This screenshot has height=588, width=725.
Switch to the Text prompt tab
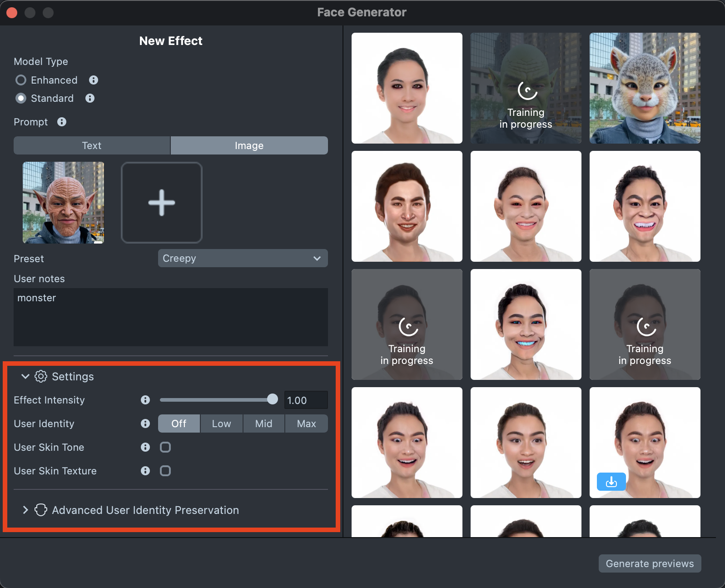pos(92,145)
